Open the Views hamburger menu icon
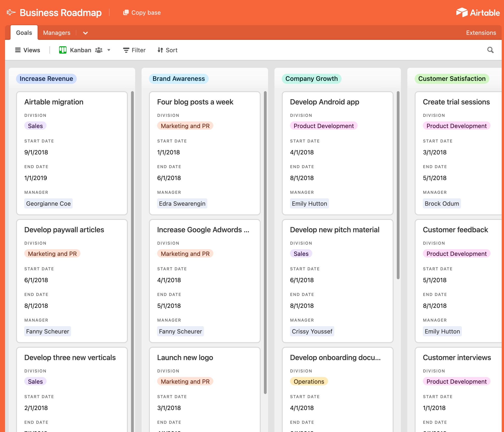This screenshot has height=432, width=504. [x=18, y=50]
